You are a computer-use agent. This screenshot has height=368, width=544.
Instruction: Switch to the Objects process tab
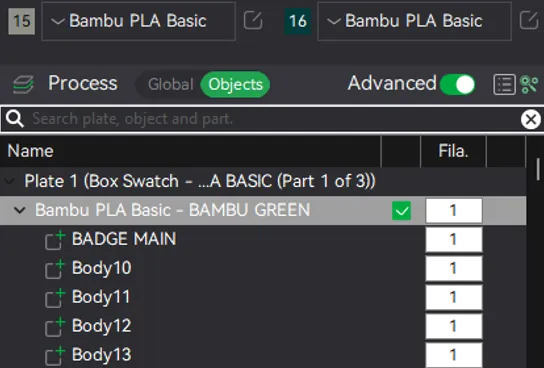coord(235,84)
